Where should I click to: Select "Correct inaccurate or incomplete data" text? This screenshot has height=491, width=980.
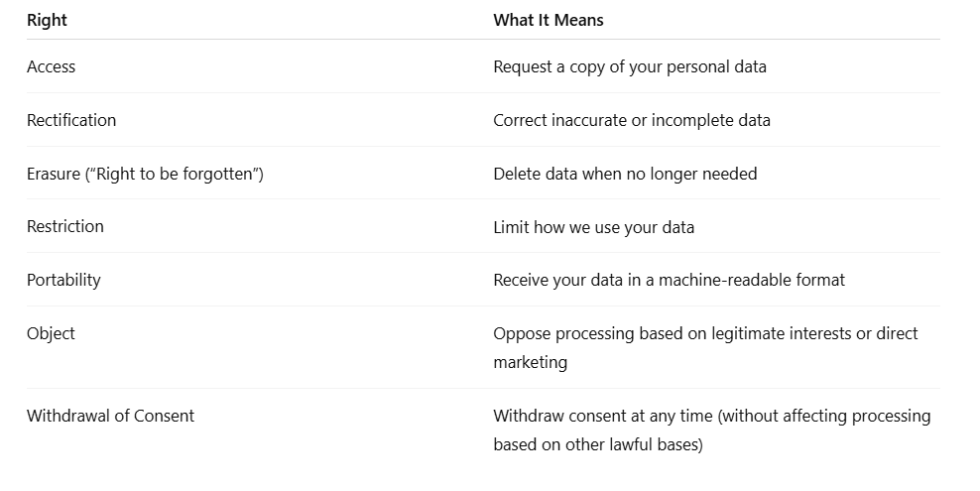(631, 120)
